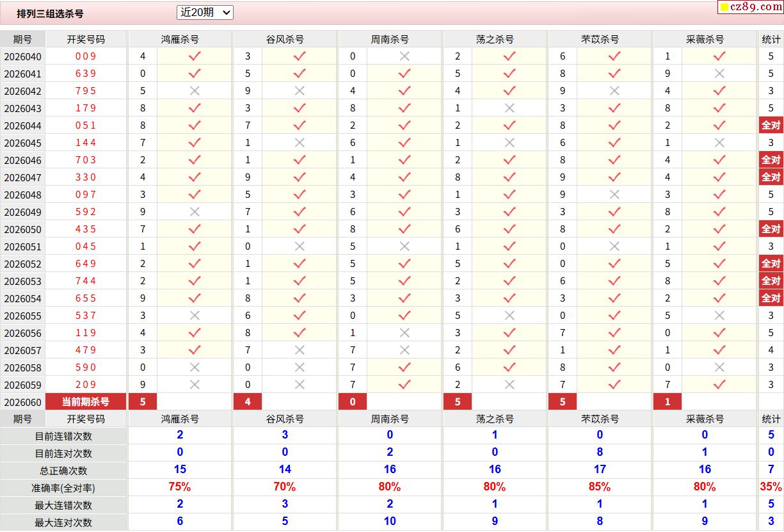
Task: Click 周南杀号 cross mark in row 2026040
Action: pyautogui.click(x=404, y=56)
